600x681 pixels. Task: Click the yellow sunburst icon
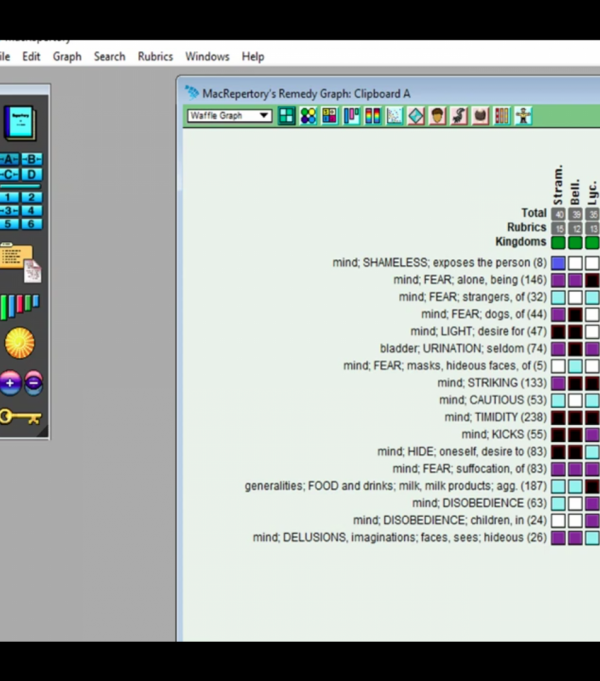20,343
